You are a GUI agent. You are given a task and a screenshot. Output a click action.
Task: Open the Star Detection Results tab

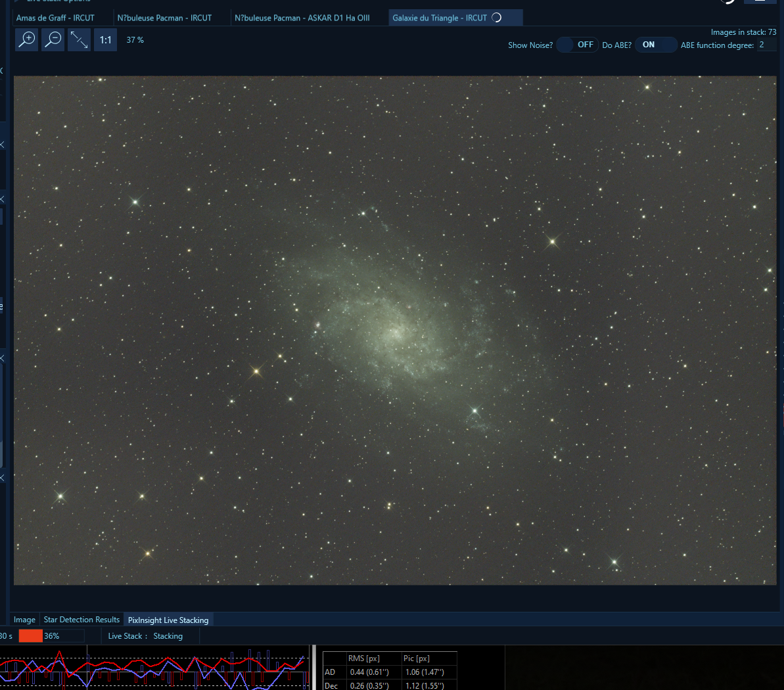tap(81, 620)
